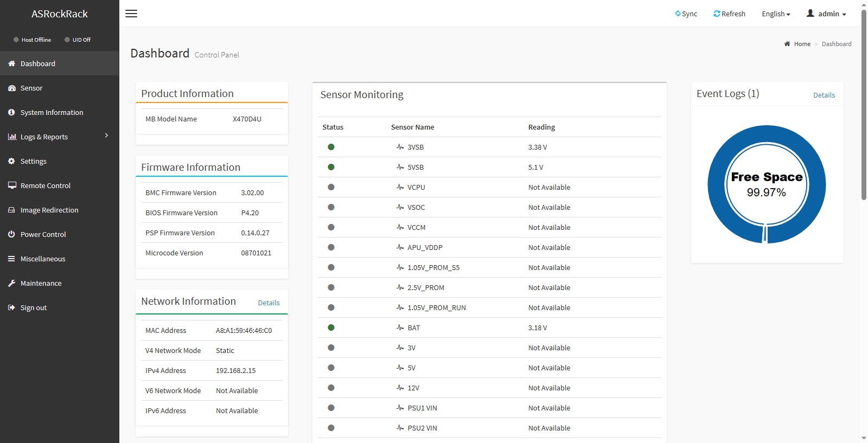The height and width of the screenshot is (443, 868).
Task: Open the Event Logs Details link
Action: pyautogui.click(x=824, y=95)
